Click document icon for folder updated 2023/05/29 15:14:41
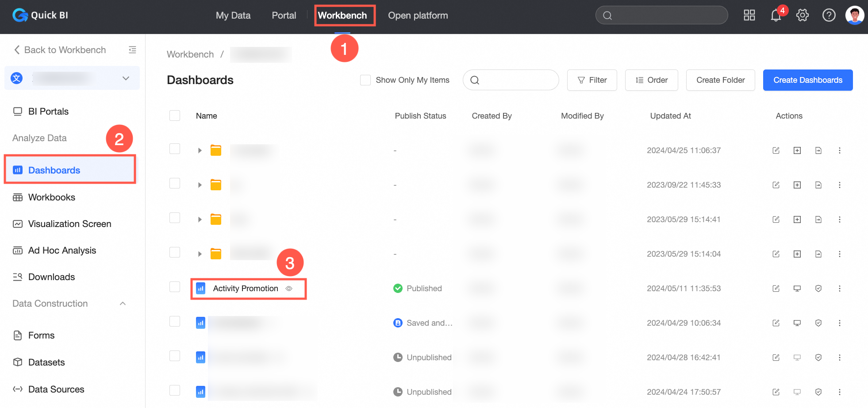The width and height of the screenshot is (868, 408). coord(818,219)
